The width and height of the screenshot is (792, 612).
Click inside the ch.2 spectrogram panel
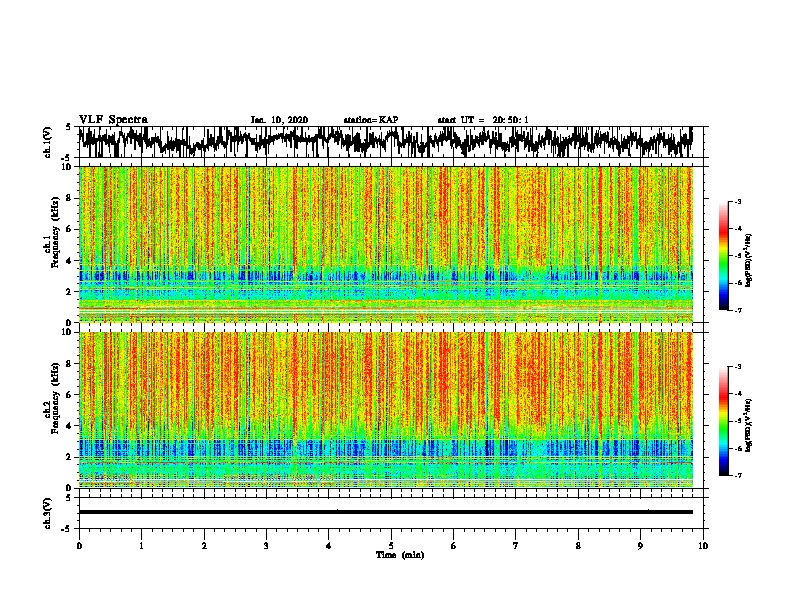pyautogui.click(x=386, y=410)
